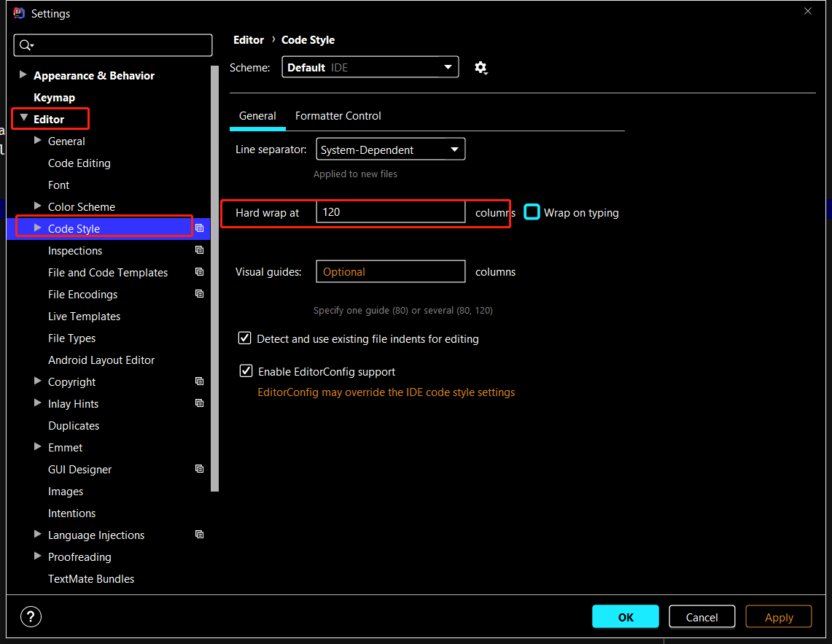
Task: Click the copy icon beside Code Style
Action: (200, 228)
